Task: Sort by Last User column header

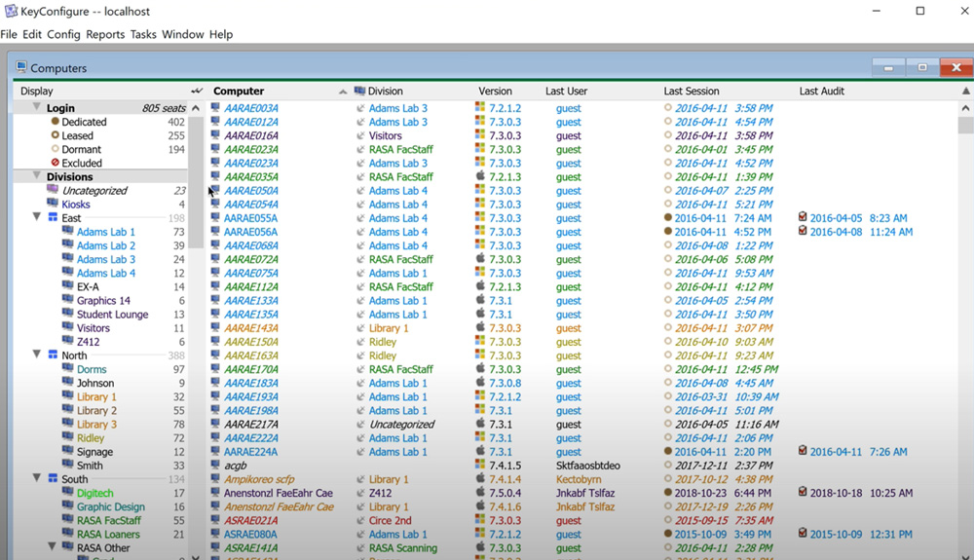Action: [566, 91]
